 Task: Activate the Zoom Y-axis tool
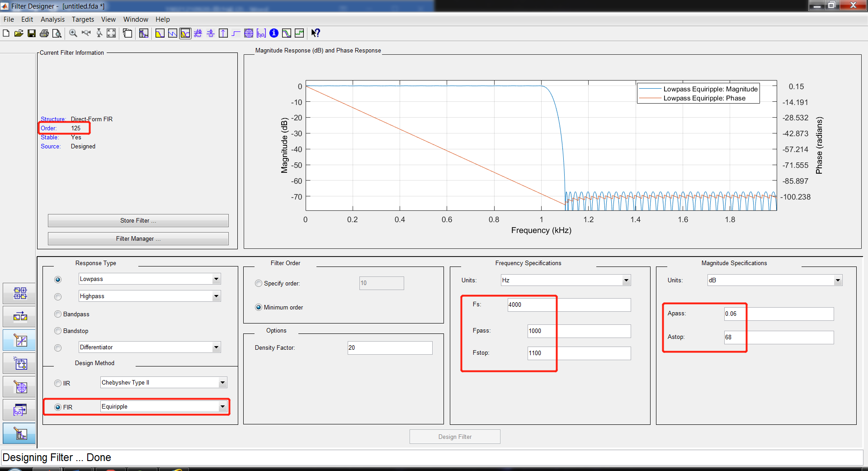(x=99, y=33)
